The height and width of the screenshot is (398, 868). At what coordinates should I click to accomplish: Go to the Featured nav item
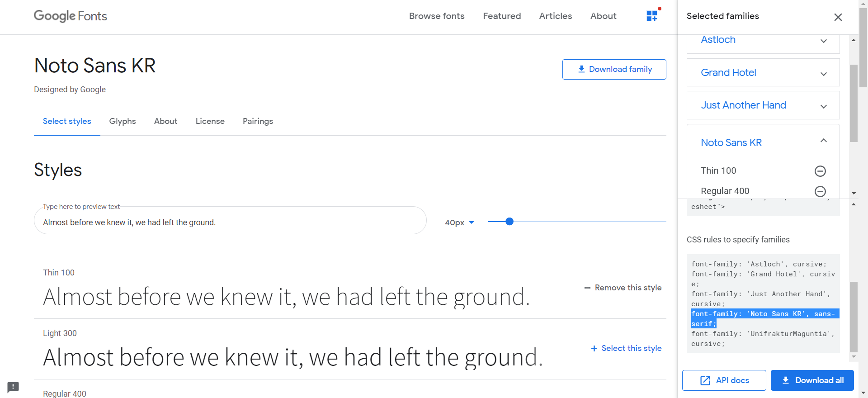click(x=502, y=16)
